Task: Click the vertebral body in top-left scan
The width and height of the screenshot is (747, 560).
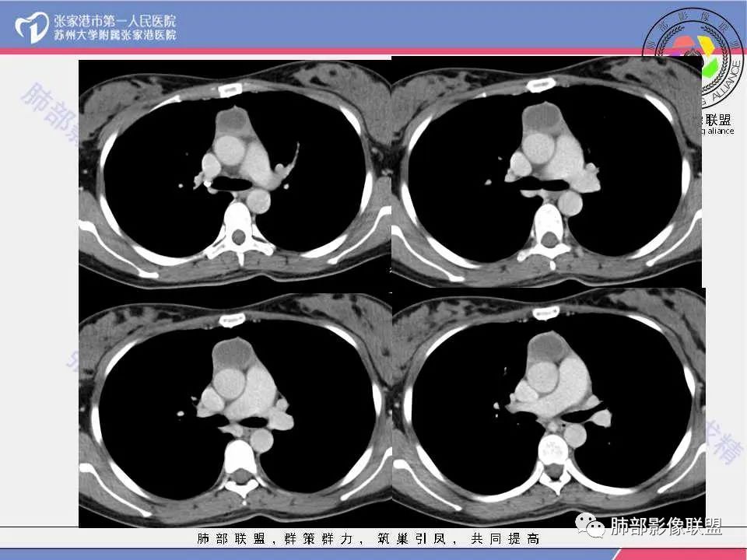Action: tap(237, 215)
